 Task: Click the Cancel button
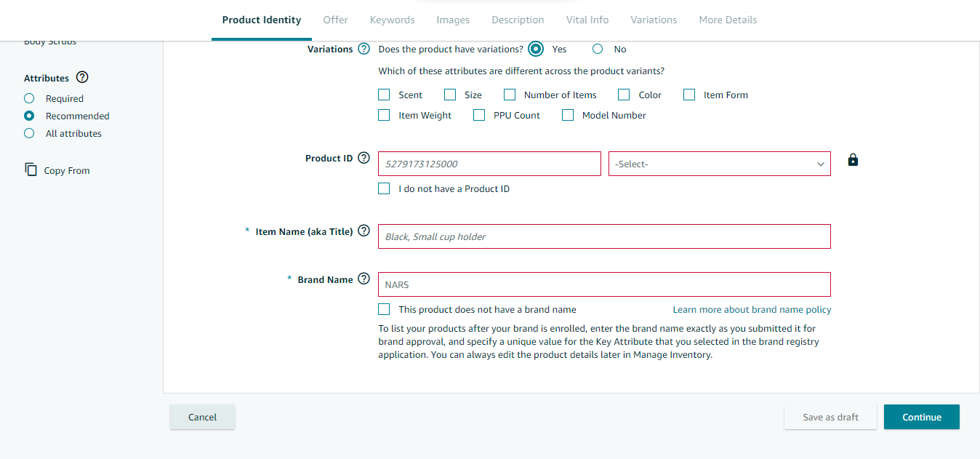click(x=202, y=417)
